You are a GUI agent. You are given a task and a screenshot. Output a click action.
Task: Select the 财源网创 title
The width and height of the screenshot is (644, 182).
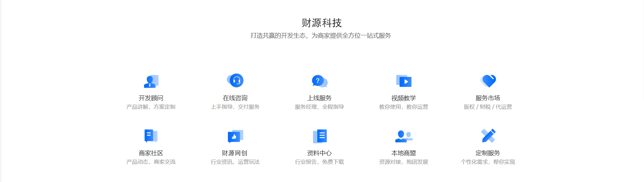point(234,153)
